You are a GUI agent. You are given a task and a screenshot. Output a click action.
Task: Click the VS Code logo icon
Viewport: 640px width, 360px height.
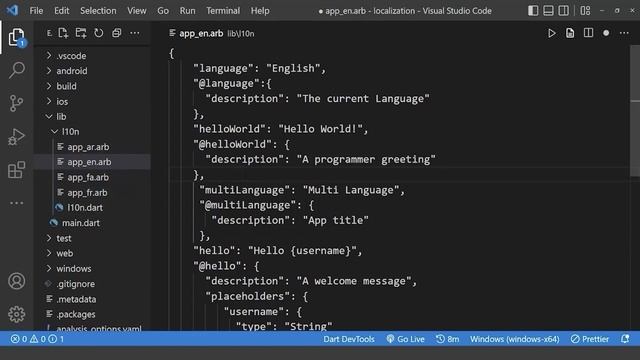pos(12,10)
